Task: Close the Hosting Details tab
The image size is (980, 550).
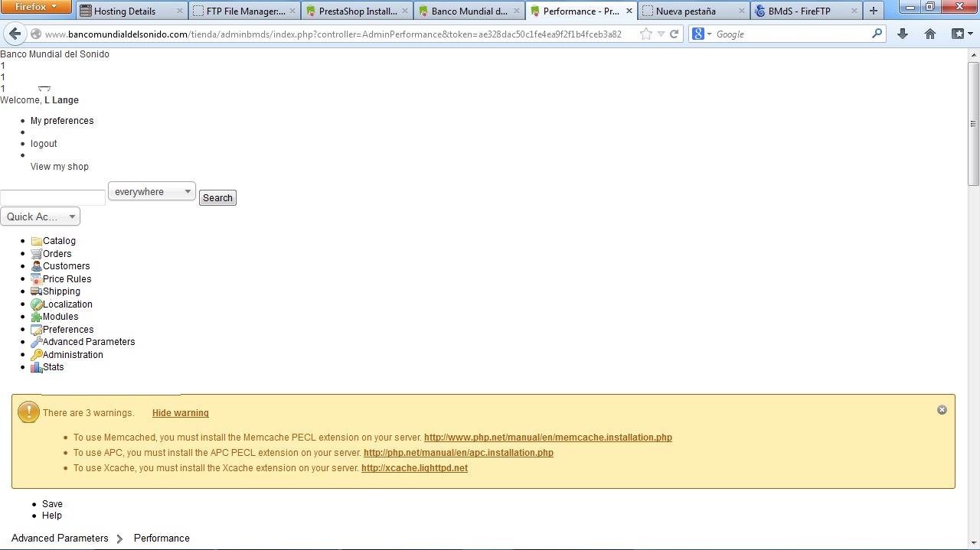Action: click(181, 11)
